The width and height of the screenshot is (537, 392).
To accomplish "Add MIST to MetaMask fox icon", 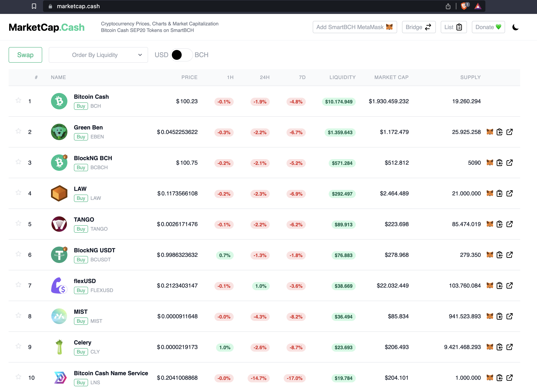I will 490,316.
